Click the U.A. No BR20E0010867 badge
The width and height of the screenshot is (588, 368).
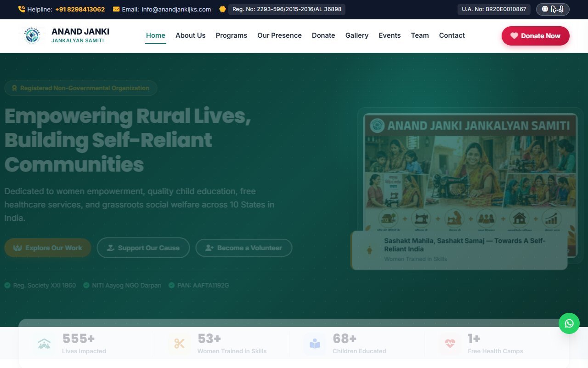(494, 9)
